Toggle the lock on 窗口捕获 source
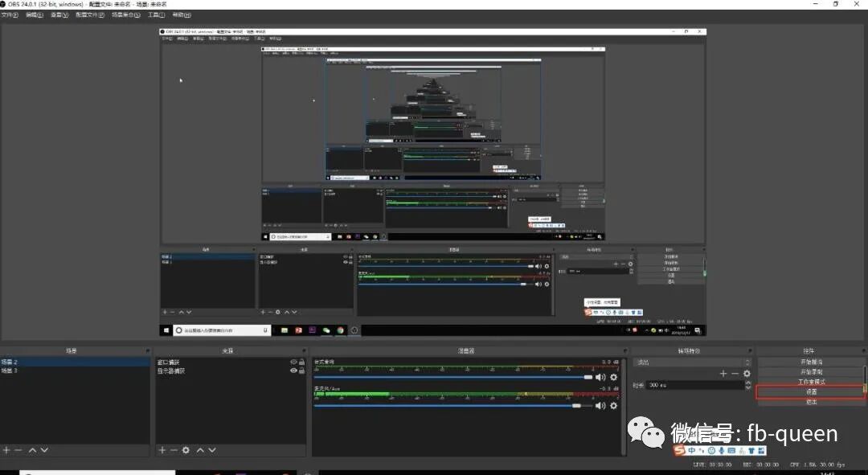Viewport: 868px width, 475px height. [x=301, y=362]
